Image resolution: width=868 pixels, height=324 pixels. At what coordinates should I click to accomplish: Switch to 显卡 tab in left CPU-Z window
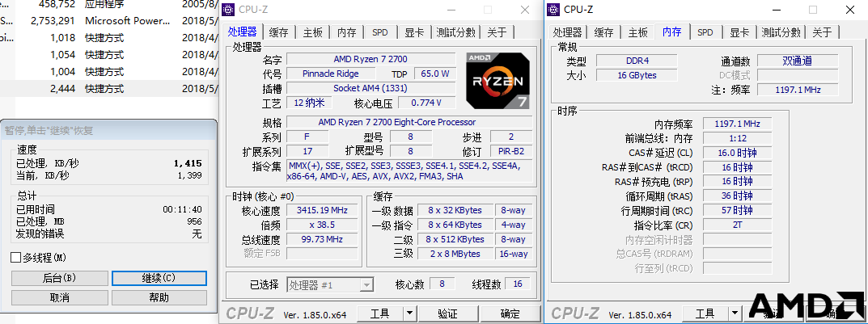tap(414, 32)
